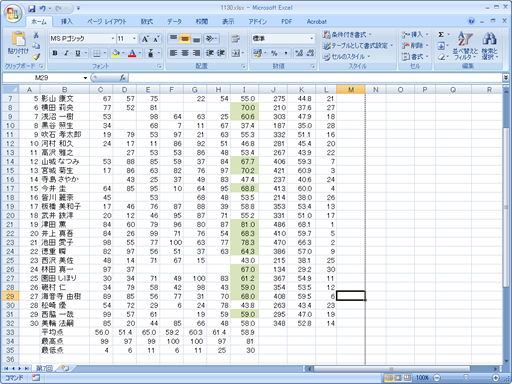This screenshot has width=512, height=384.
Task: Center text horizontally
Action: [x=185, y=53]
